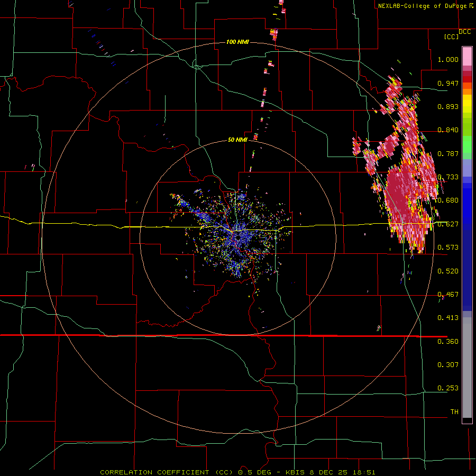The width and height of the screenshot is (476, 476).
Task: Click the 0.787 legend value
Action: click(x=448, y=153)
